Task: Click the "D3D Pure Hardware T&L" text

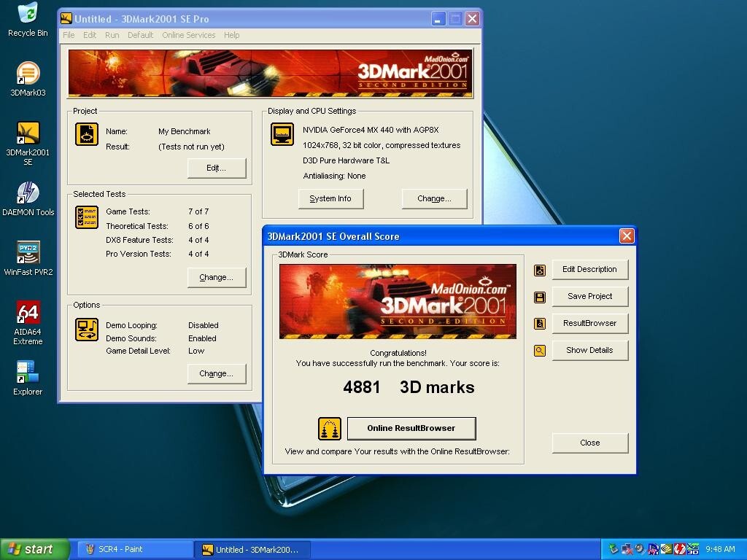Action: (x=346, y=160)
